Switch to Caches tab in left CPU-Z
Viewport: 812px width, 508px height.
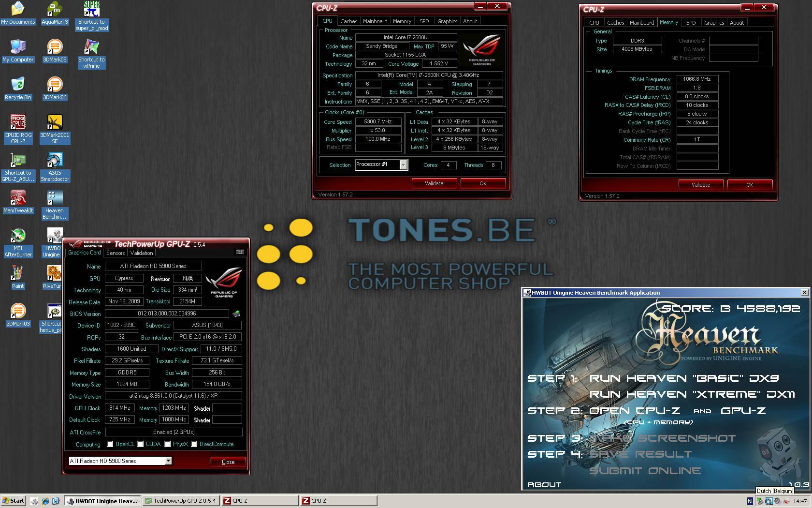[348, 21]
